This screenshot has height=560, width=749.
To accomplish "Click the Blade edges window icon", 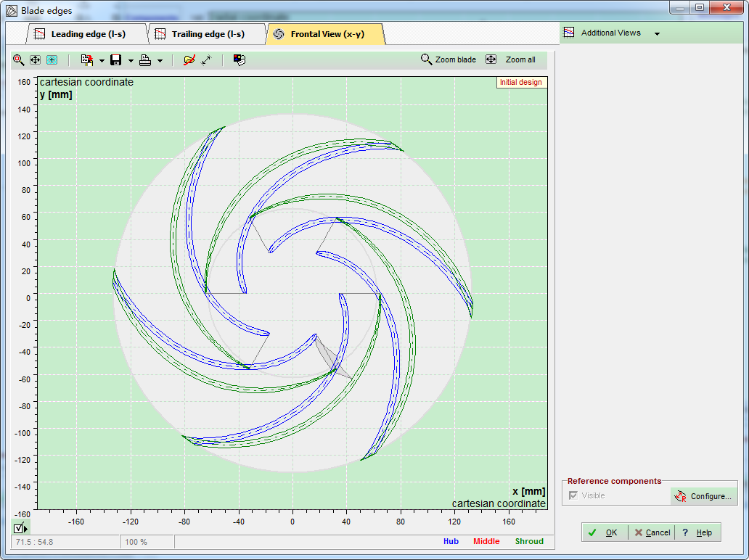I will click(12, 10).
